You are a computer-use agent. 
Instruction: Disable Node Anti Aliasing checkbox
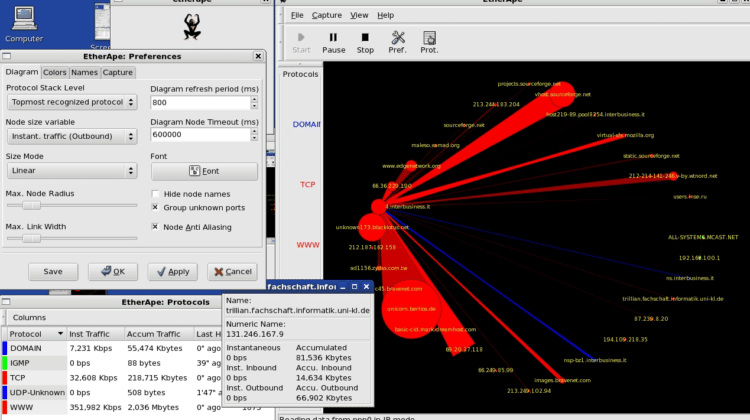tap(155, 227)
